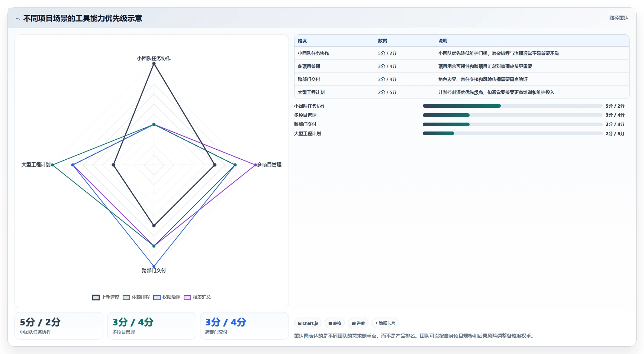Click the 跨部门交付 progress bar
The width and height of the screenshot is (644, 354).
[x=512, y=124]
